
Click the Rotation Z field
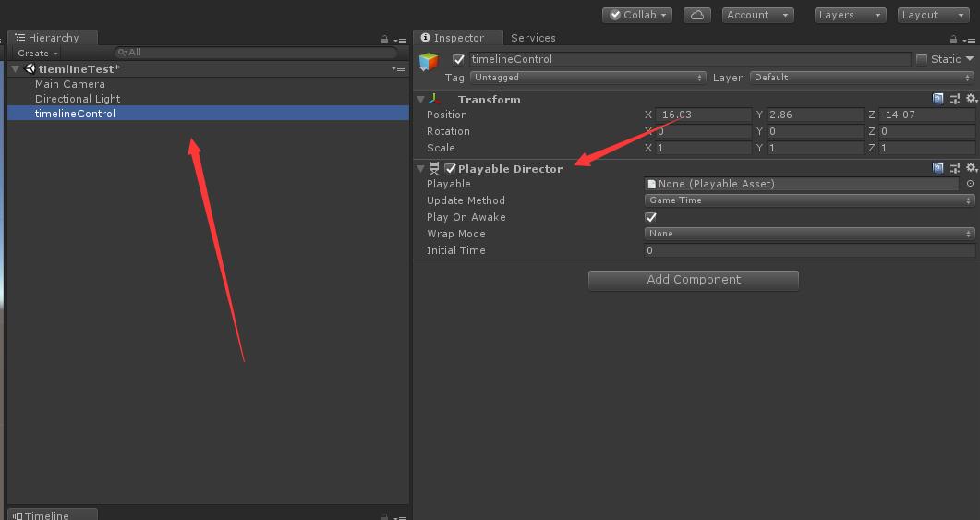coord(926,131)
